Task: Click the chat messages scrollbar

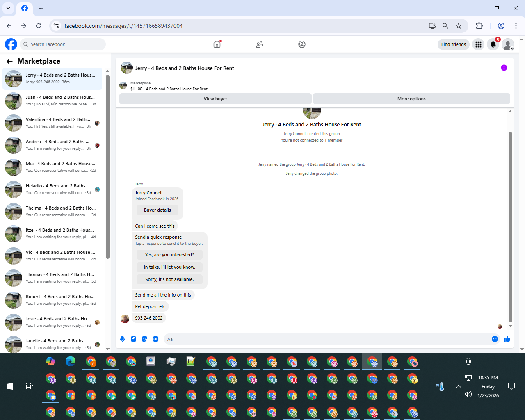Action: pyautogui.click(x=510, y=227)
